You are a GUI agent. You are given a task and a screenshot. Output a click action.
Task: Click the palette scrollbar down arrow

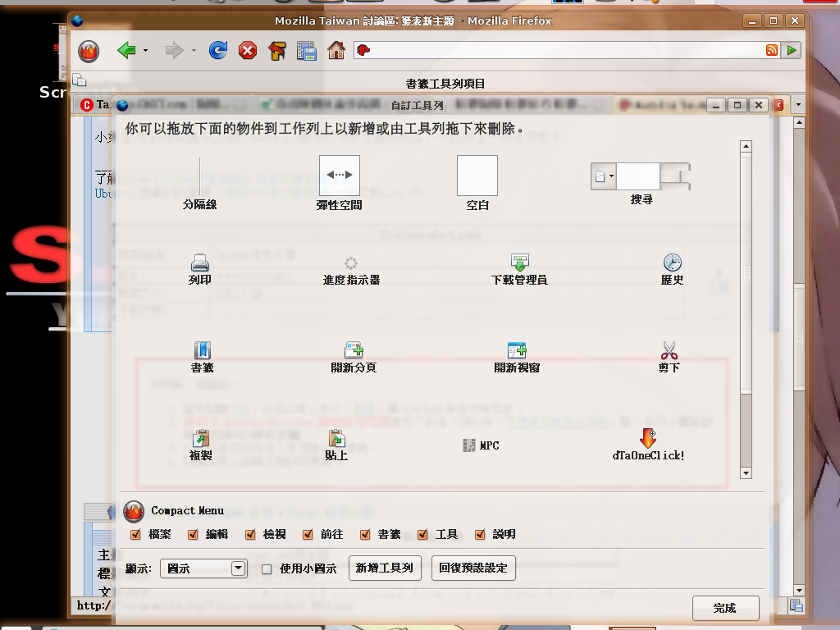point(746,473)
